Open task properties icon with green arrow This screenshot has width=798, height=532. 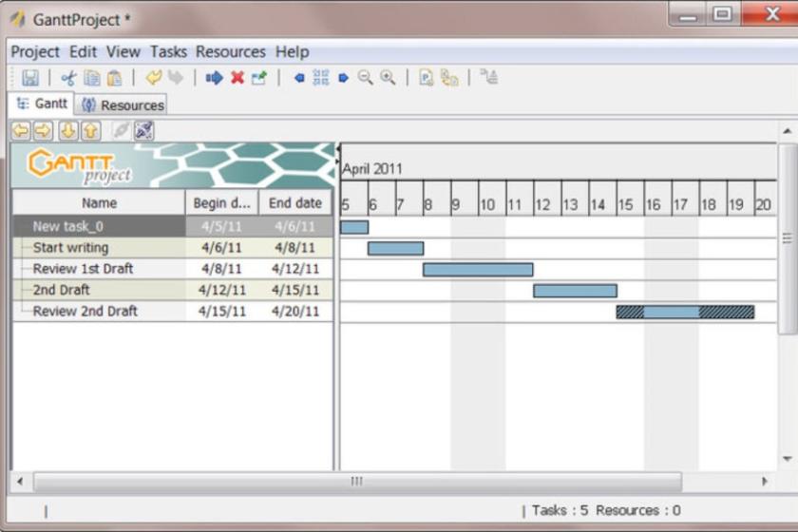(259, 78)
